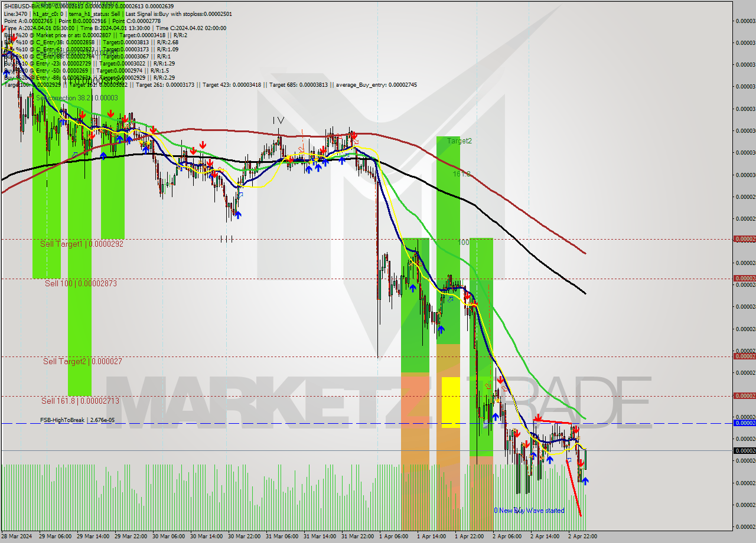Viewport: 756px width, 543px height.
Task: Click the red Sell 161.8 price tag on axis
Action: tap(744, 395)
